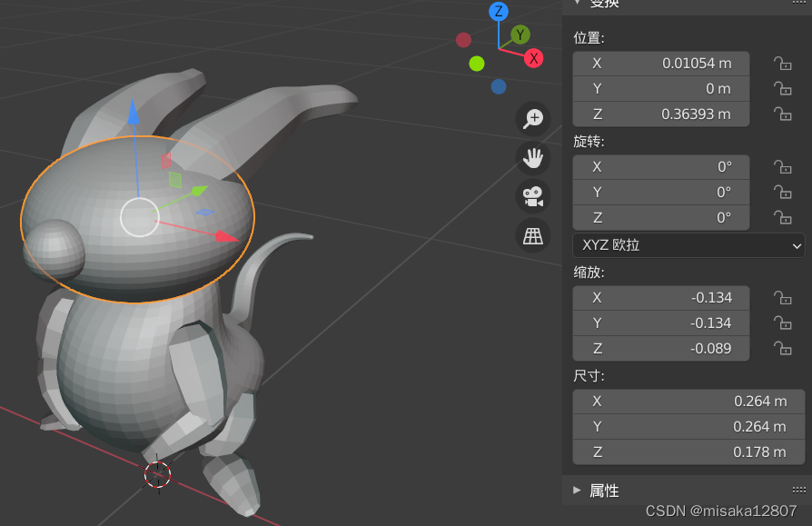Click location Y field 0 m

pyautogui.click(x=661, y=89)
